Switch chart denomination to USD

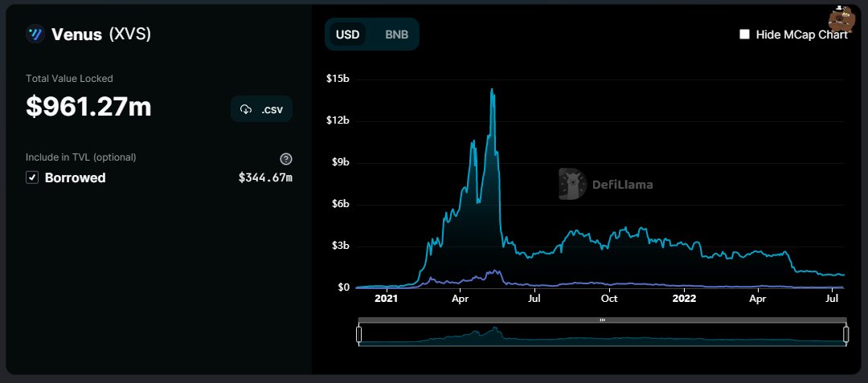coord(348,35)
